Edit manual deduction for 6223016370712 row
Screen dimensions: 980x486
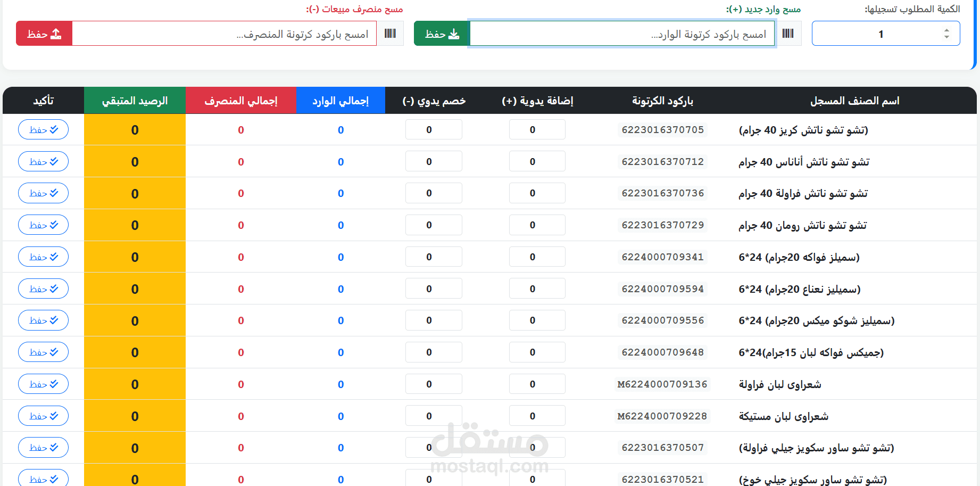(434, 161)
